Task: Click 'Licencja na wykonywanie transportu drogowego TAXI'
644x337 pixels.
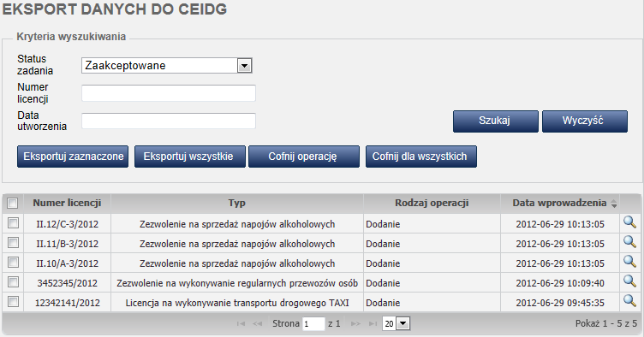Action: pos(237,303)
